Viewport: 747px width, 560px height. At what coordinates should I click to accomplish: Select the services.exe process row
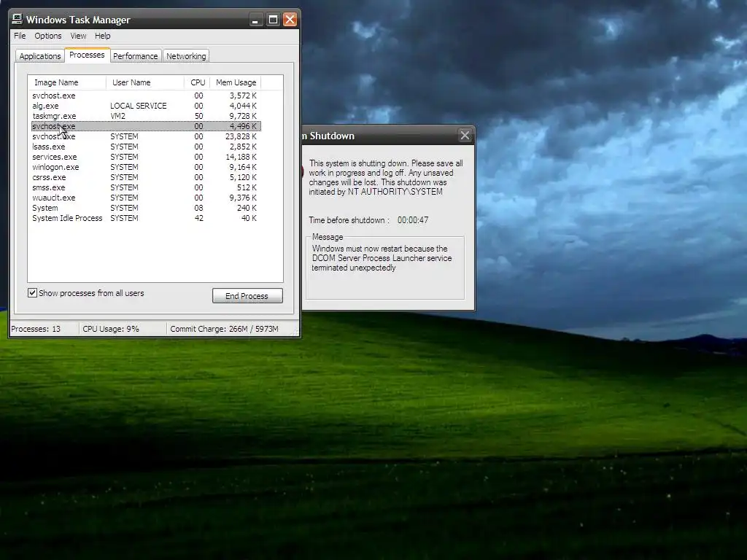point(146,157)
